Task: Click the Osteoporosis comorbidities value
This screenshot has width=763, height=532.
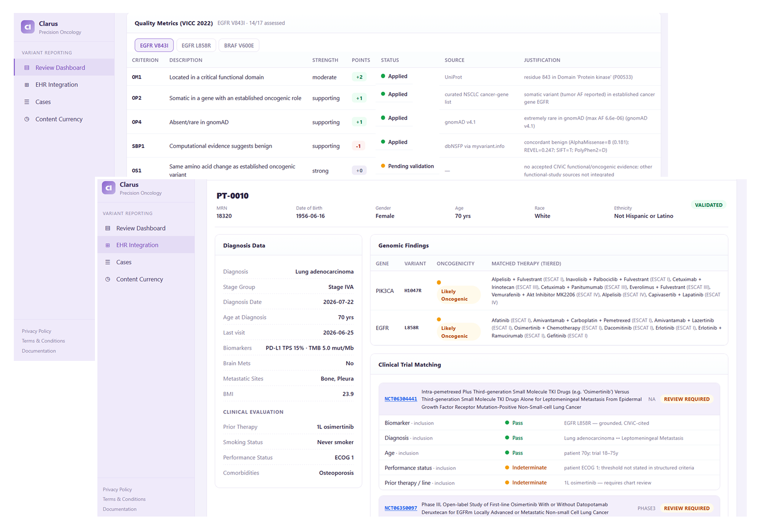Action: coord(336,473)
